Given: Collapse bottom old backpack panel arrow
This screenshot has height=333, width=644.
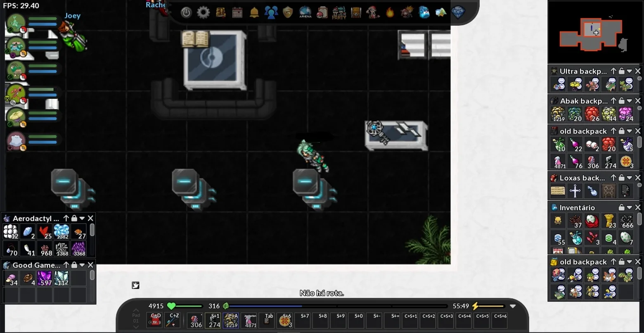Looking at the screenshot, I should click(630, 262).
